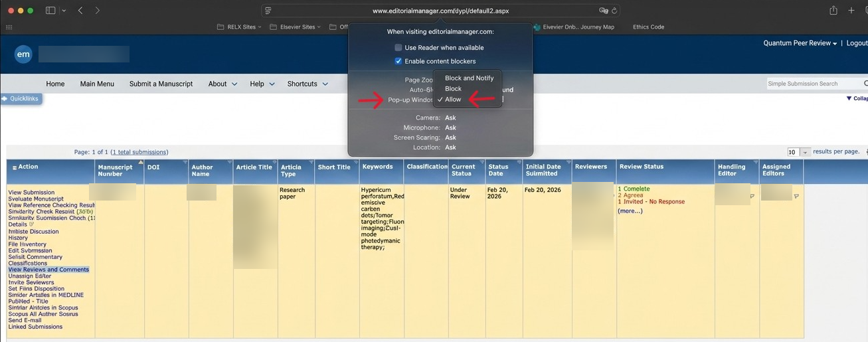This screenshot has height=342, width=868.
Task: Click the Safari sidebar toggle icon
Action: click(50, 11)
